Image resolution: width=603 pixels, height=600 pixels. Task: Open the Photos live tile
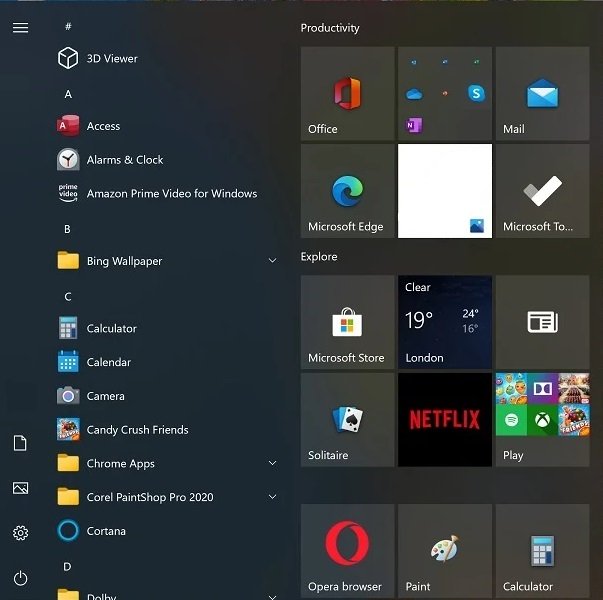(445, 191)
